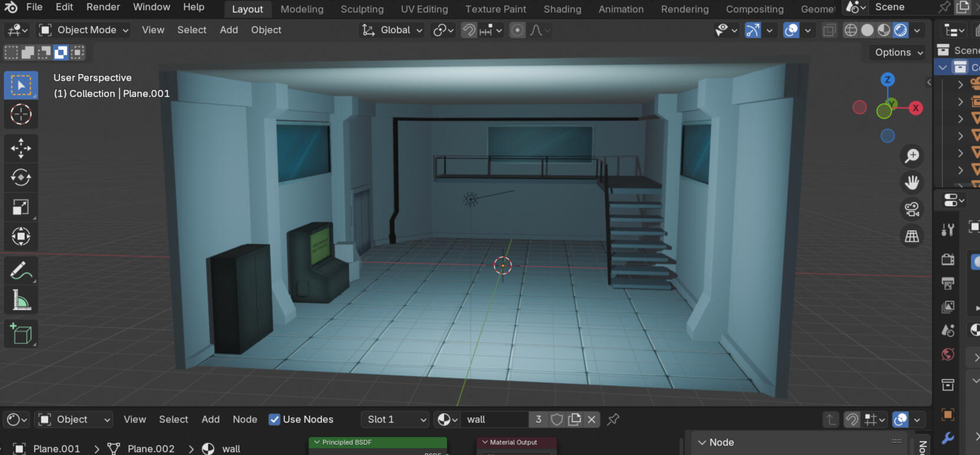Viewport: 980px width, 455px height.
Task: Open the Slot 1 material dropdown
Action: [395, 420]
